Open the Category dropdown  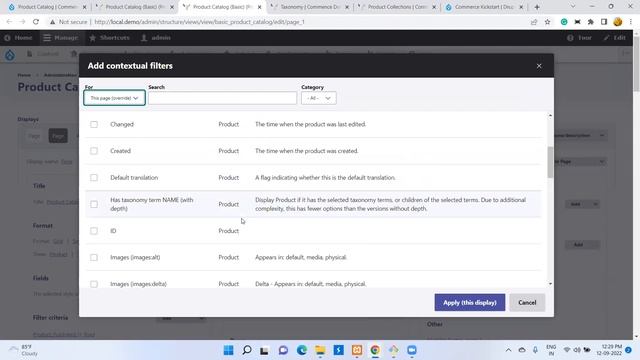coord(318,98)
